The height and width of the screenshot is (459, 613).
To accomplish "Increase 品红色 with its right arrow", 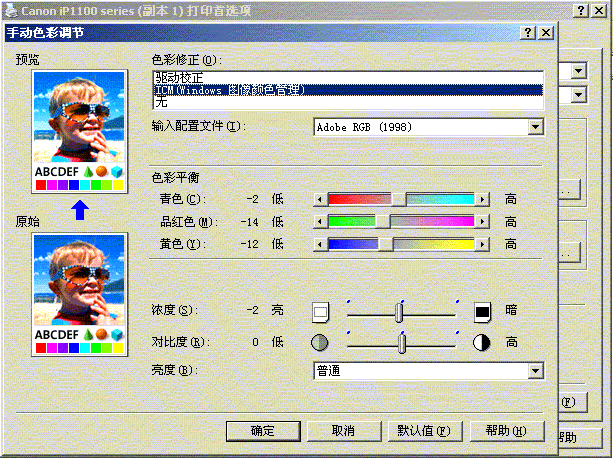I will [x=483, y=221].
